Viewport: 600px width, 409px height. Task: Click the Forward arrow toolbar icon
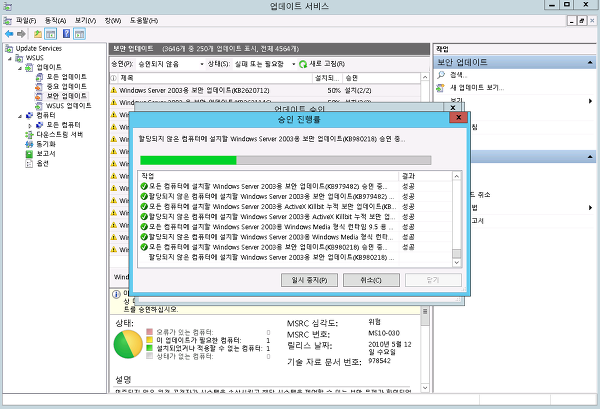21,34
